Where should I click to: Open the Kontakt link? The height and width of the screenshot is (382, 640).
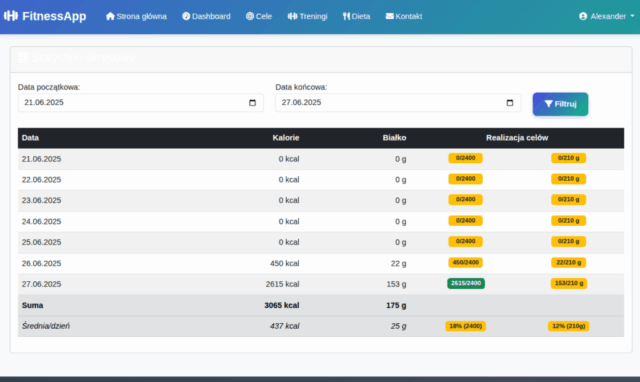point(404,16)
